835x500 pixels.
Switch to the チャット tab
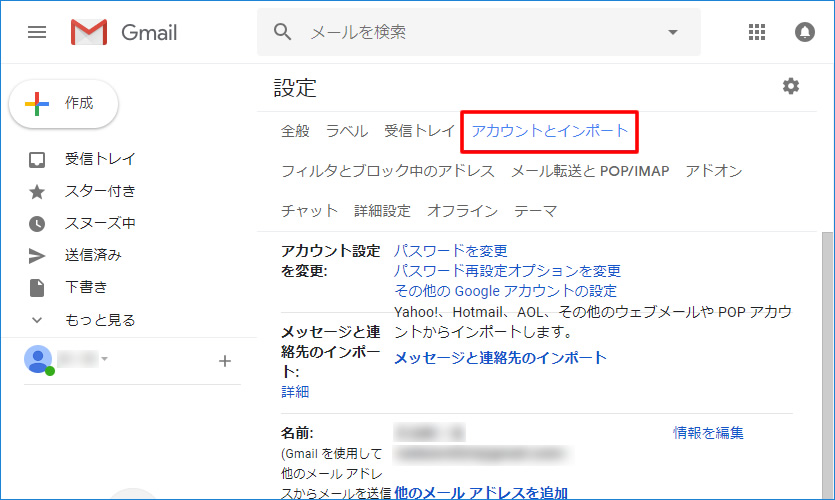pyautogui.click(x=309, y=211)
